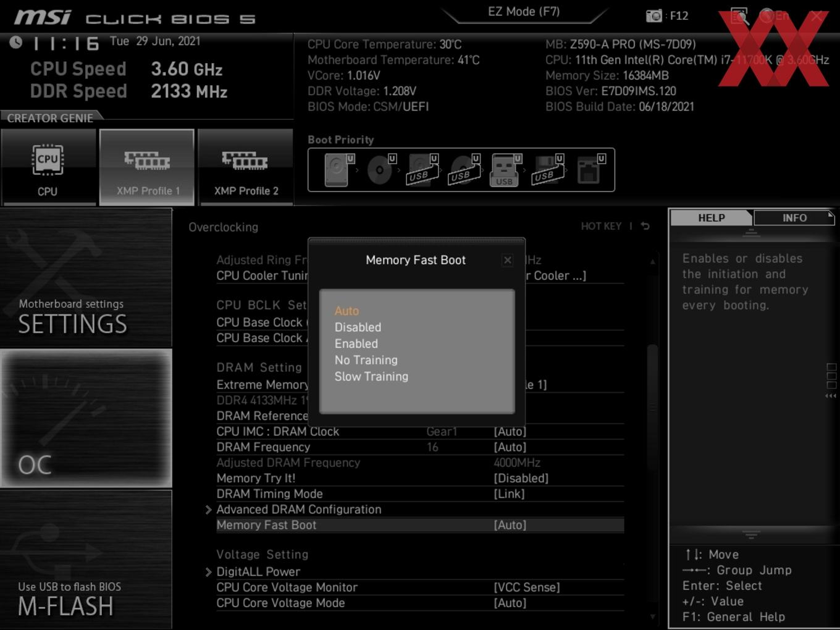
Task: Open the OC overclocking section
Action: coord(86,418)
